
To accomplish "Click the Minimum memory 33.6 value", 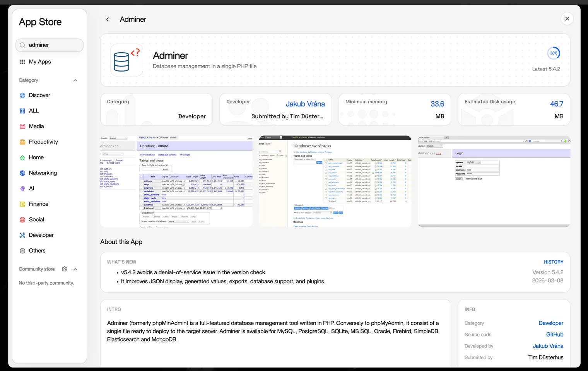I will (437, 104).
